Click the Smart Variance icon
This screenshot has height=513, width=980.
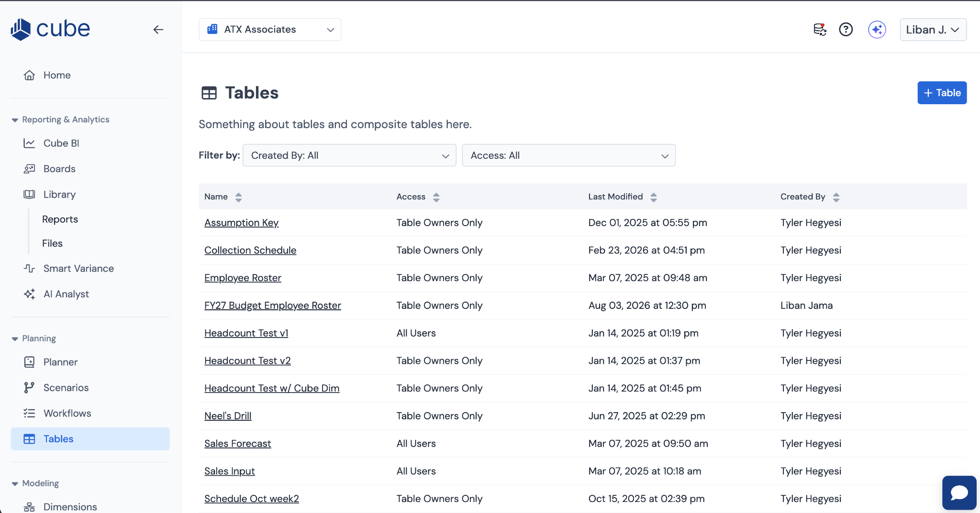tap(29, 268)
